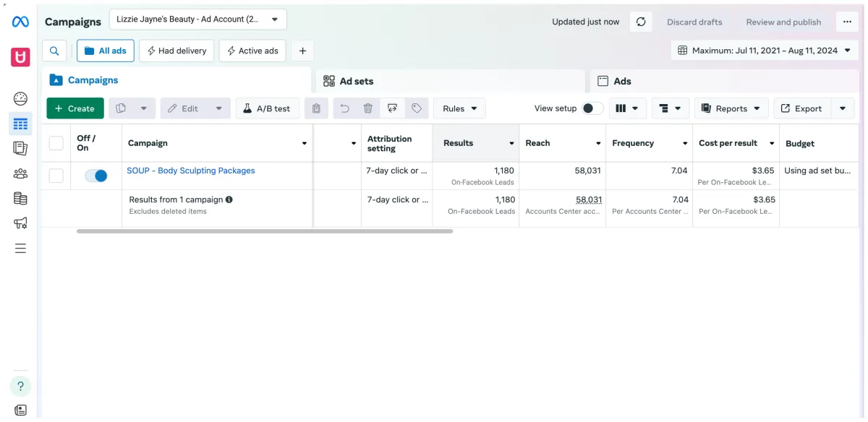
Task: Open the red account avatar icon
Action: (x=20, y=57)
